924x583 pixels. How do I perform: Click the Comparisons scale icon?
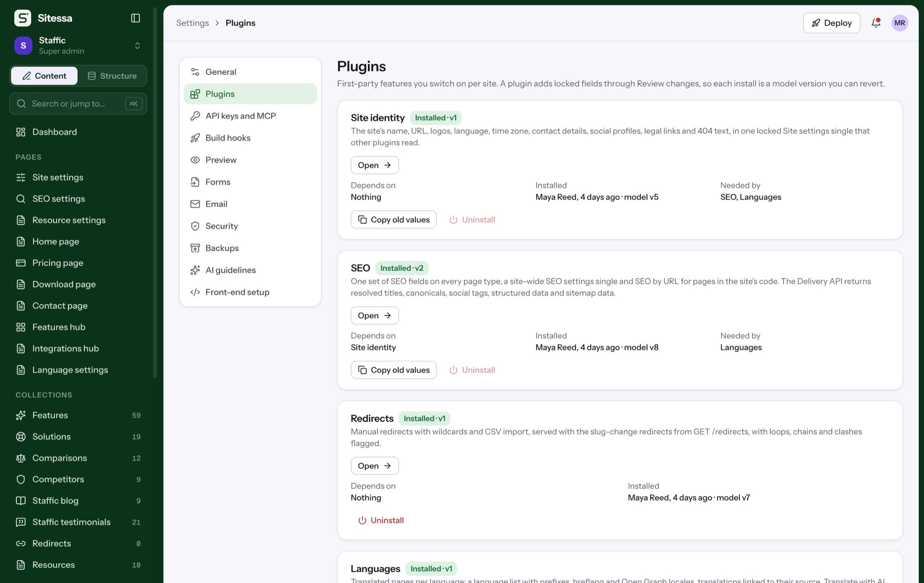21,458
